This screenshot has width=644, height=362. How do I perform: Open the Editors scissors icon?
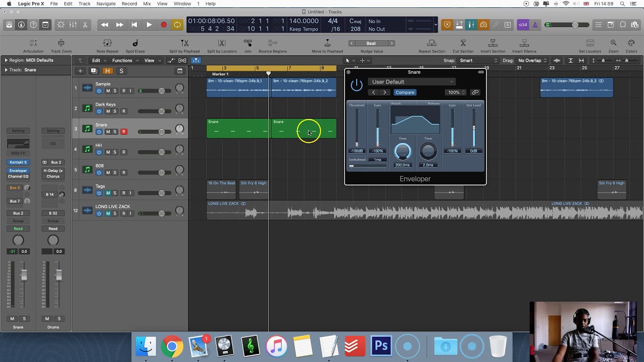pos(85,25)
